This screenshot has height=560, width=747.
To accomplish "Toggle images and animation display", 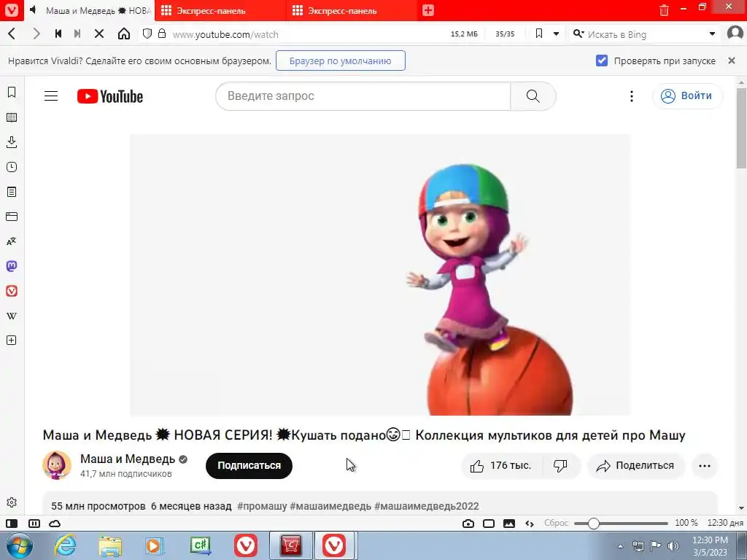I will tap(508, 524).
